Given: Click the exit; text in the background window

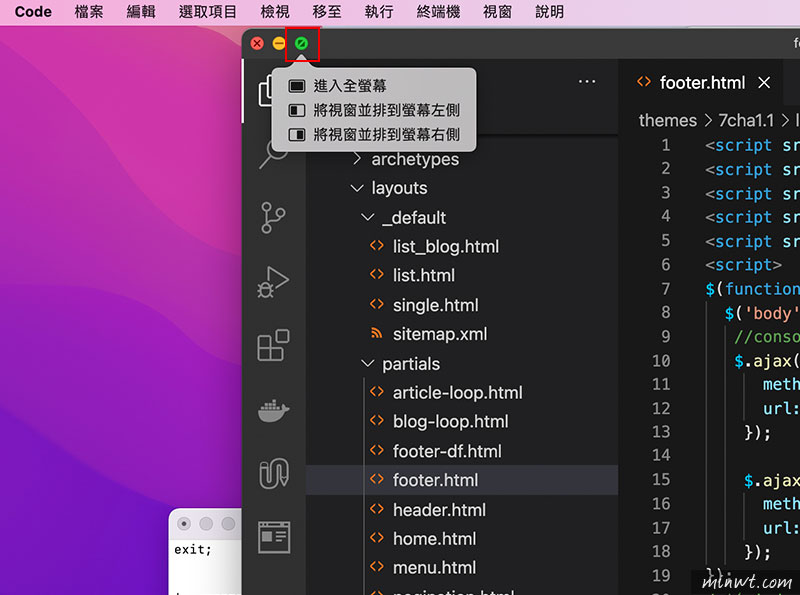Looking at the screenshot, I should [192, 550].
